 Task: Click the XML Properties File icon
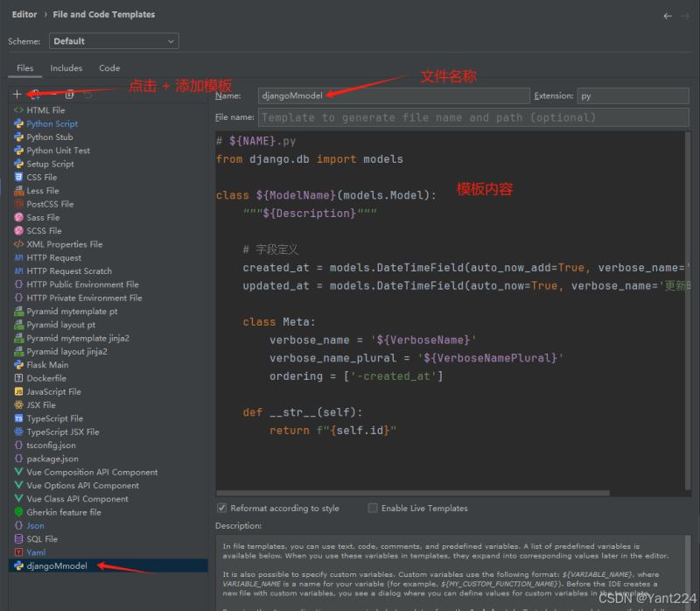(x=18, y=244)
